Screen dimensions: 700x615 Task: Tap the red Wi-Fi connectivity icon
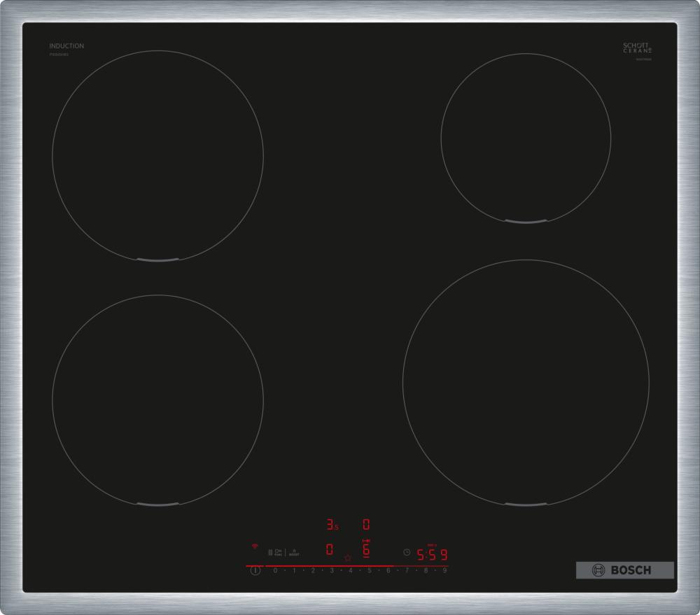(255, 546)
